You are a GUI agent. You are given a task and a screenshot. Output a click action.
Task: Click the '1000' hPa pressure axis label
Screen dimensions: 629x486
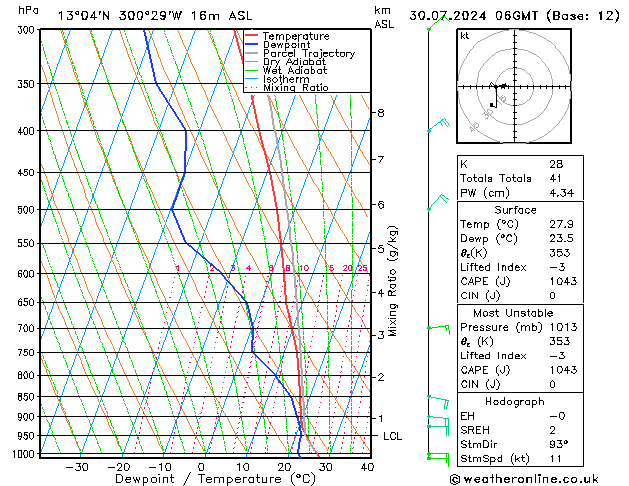click(24, 454)
